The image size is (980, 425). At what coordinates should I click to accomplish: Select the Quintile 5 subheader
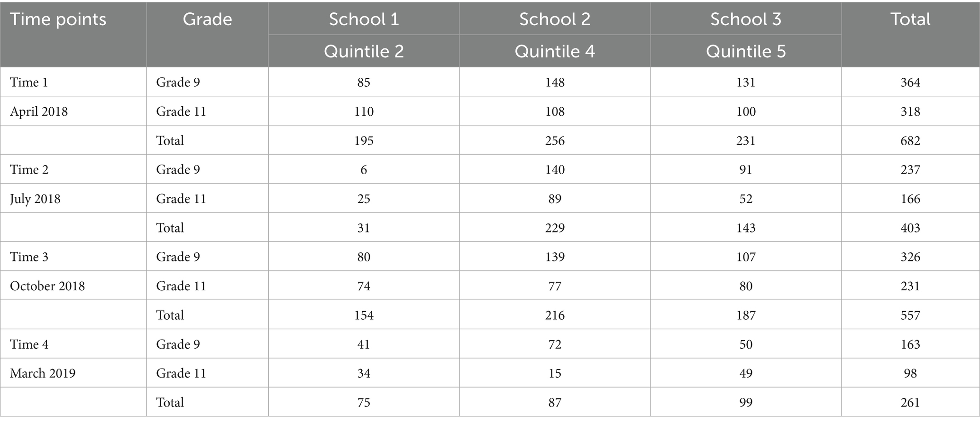tap(746, 51)
